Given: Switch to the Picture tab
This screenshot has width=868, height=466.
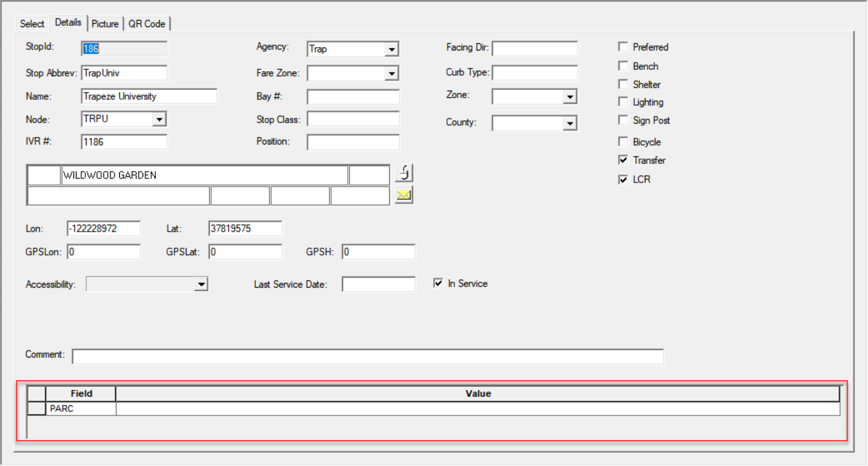Looking at the screenshot, I should coord(105,23).
